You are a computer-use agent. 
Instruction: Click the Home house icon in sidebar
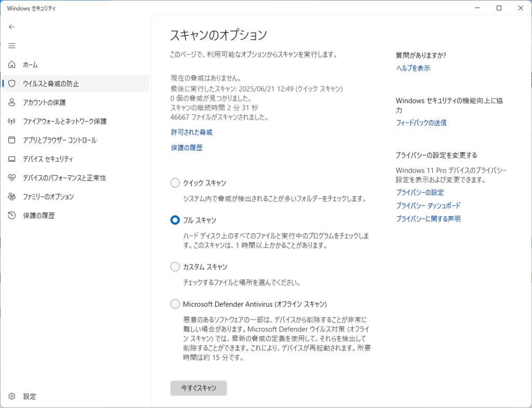[x=12, y=65]
